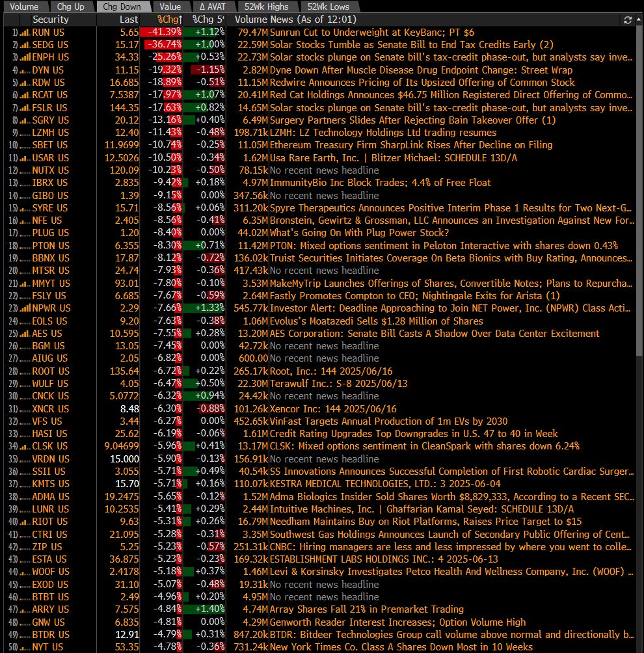Click the +1.40% five-minute change for ARRY US
644x653 pixels.
(206, 609)
